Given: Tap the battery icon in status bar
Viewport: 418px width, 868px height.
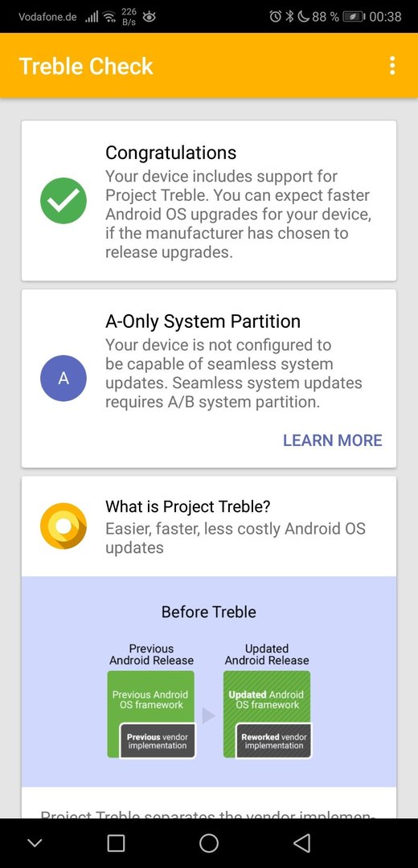Looking at the screenshot, I should tap(353, 17).
